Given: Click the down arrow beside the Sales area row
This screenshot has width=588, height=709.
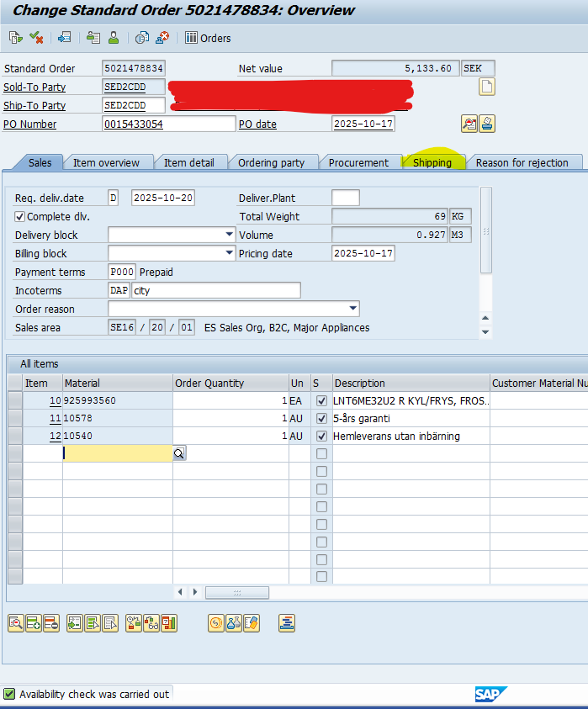Looking at the screenshot, I should [x=485, y=332].
